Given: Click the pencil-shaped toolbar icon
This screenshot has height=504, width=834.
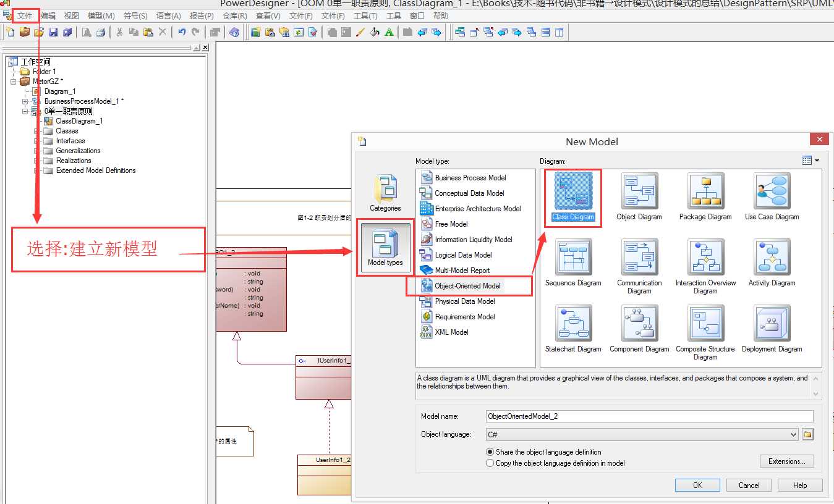Looking at the screenshot, I should (x=360, y=32).
